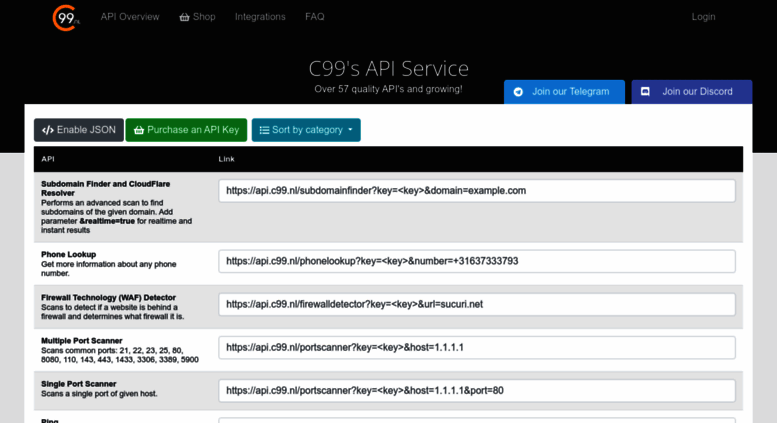Click the code brackets icon on Enable JSON
Image resolution: width=777 pixels, height=423 pixels.
(x=48, y=130)
